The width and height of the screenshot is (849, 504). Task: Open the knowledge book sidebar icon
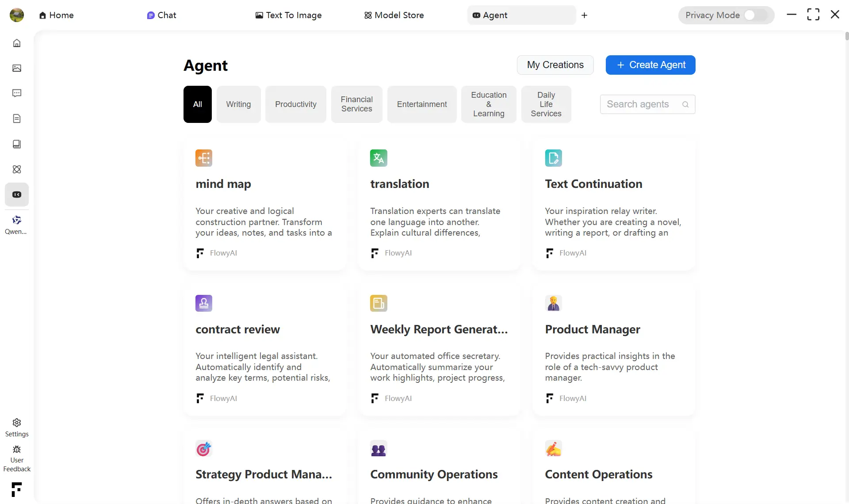17,144
